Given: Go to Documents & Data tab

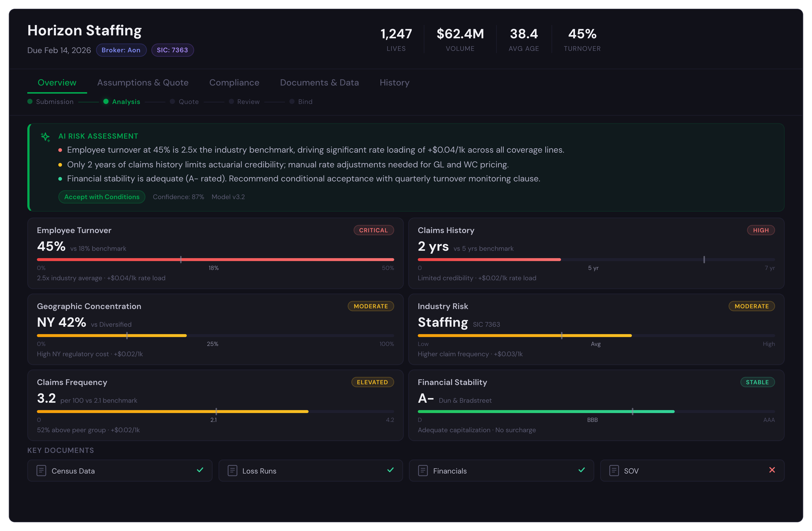Looking at the screenshot, I should click(319, 82).
